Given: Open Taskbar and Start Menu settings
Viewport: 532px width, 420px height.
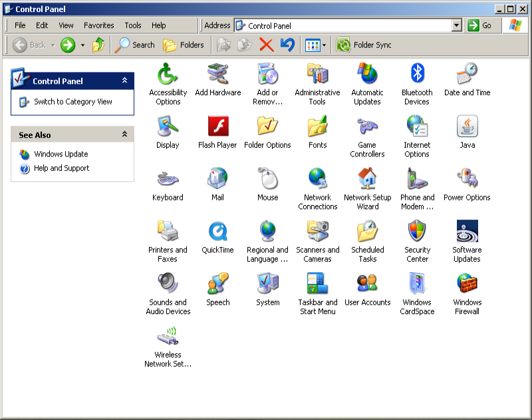Looking at the screenshot, I should click(x=318, y=294).
